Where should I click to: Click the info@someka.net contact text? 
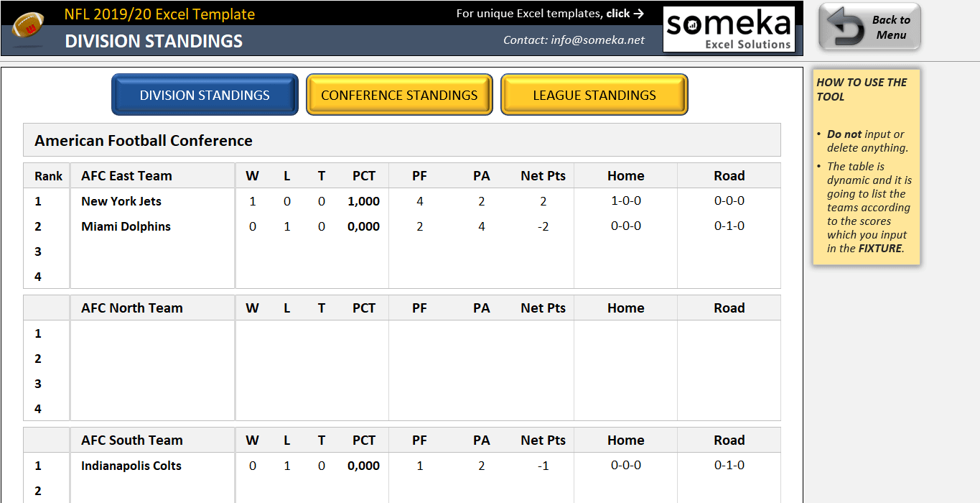(598, 40)
